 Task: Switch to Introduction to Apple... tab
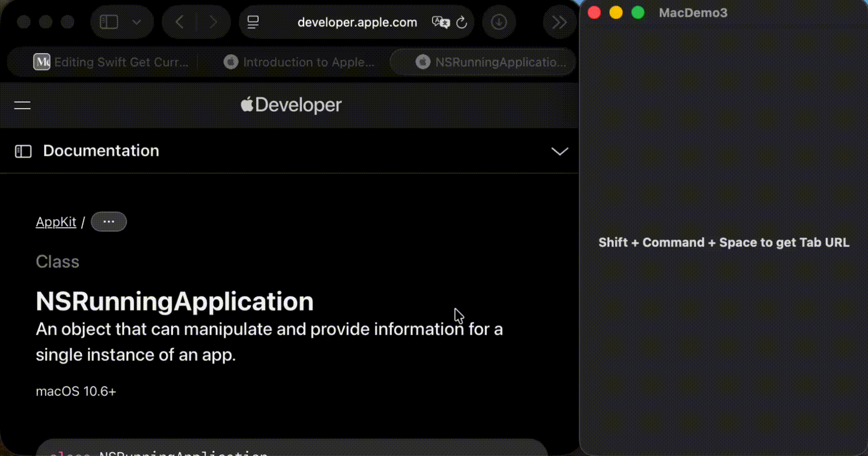tap(299, 62)
